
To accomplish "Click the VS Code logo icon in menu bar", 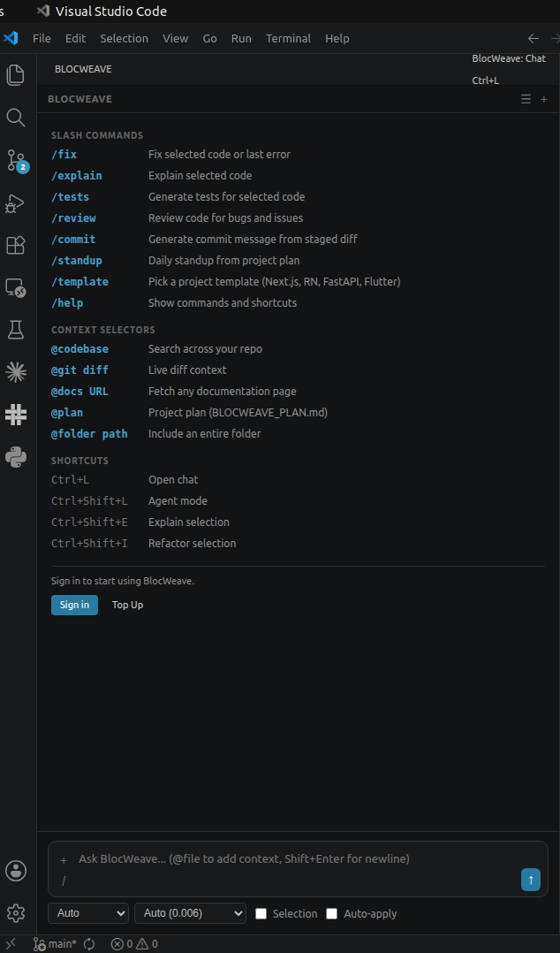I will coord(11,38).
